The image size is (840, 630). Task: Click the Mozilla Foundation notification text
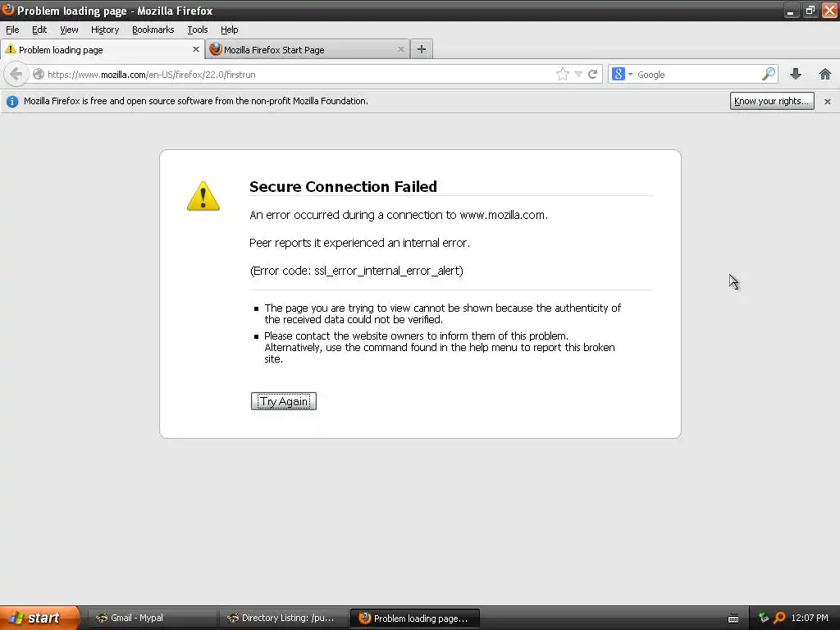195,101
